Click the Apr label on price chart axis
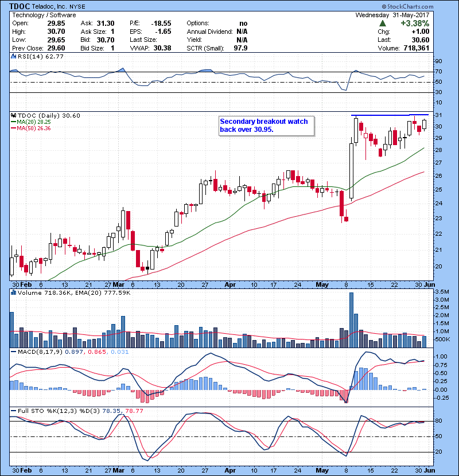Screen dimensions: 459x476 pos(230,285)
